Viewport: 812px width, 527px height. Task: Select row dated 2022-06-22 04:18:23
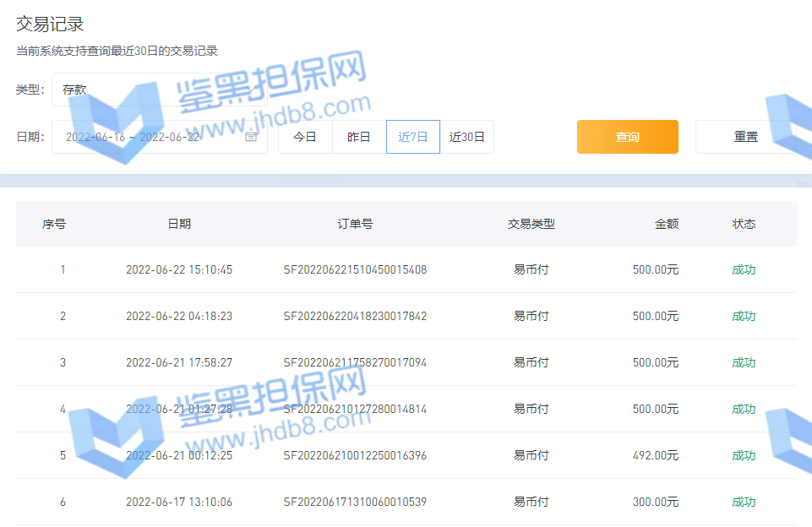179,317
